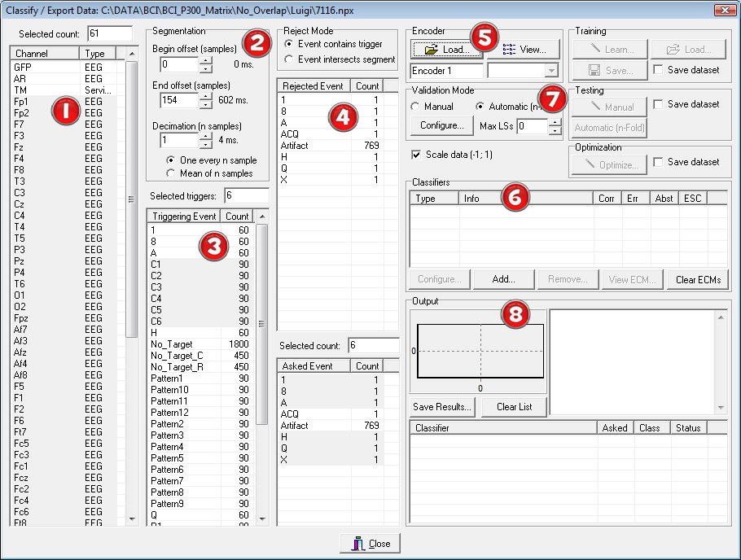Decrease the End offset samples value
Viewport: 741px width, 560px height.
pos(205,104)
